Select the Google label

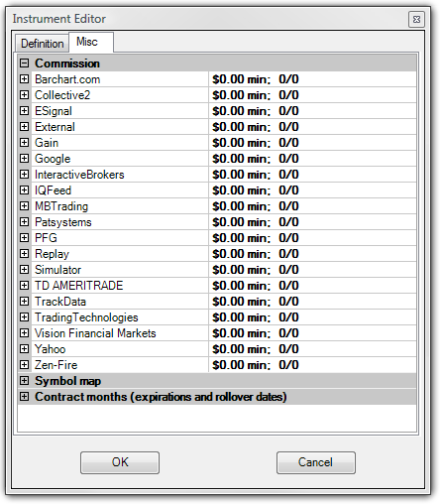point(53,159)
